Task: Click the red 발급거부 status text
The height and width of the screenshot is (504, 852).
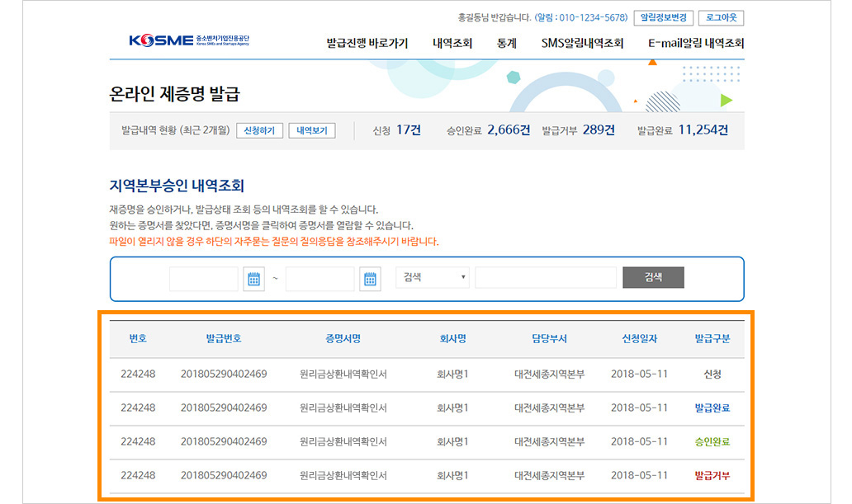Action: [x=712, y=475]
